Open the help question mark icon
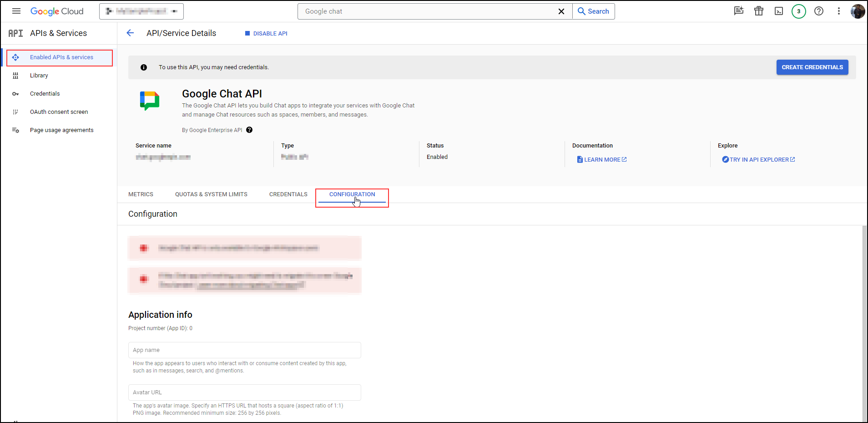 [x=819, y=11]
